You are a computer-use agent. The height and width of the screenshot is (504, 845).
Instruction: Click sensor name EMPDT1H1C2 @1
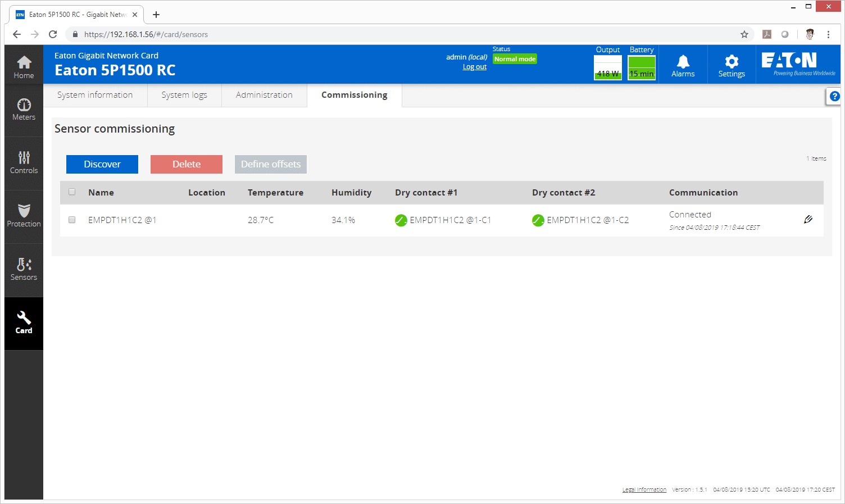pyautogui.click(x=122, y=220)
